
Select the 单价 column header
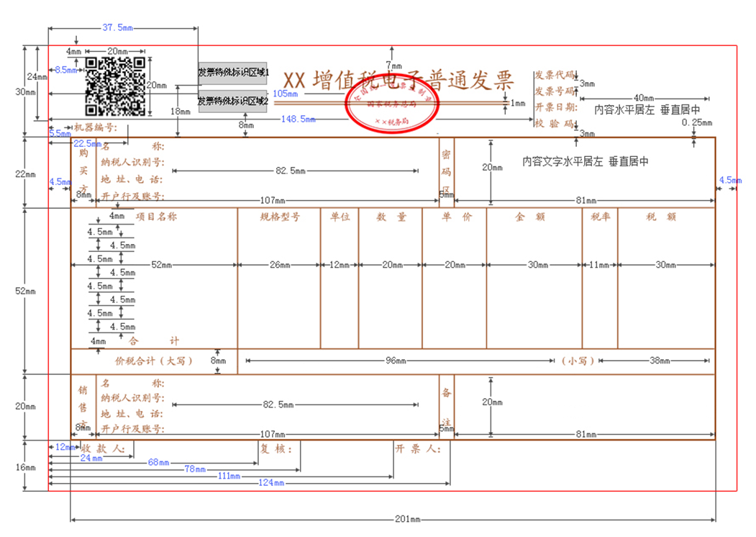click(x=456, y=217)
